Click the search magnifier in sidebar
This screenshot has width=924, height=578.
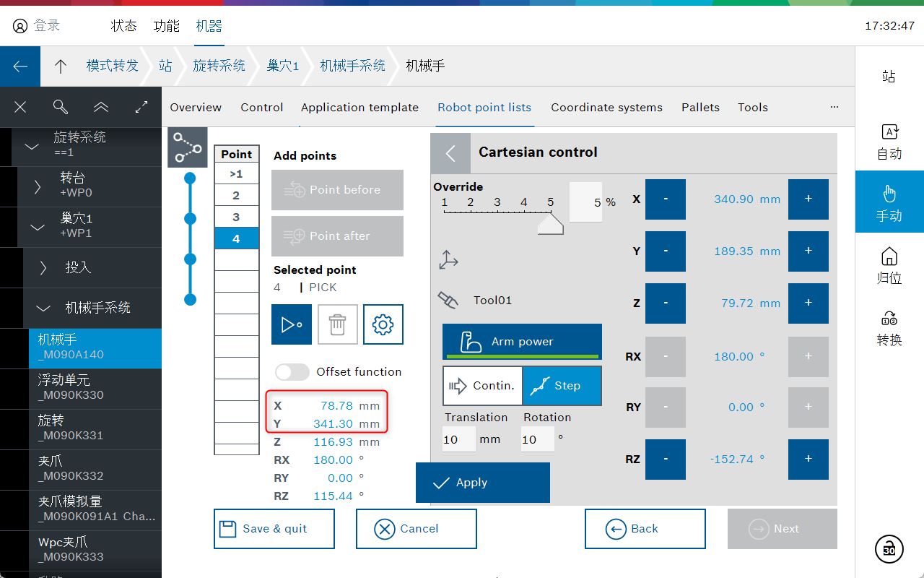click(61, 107)
